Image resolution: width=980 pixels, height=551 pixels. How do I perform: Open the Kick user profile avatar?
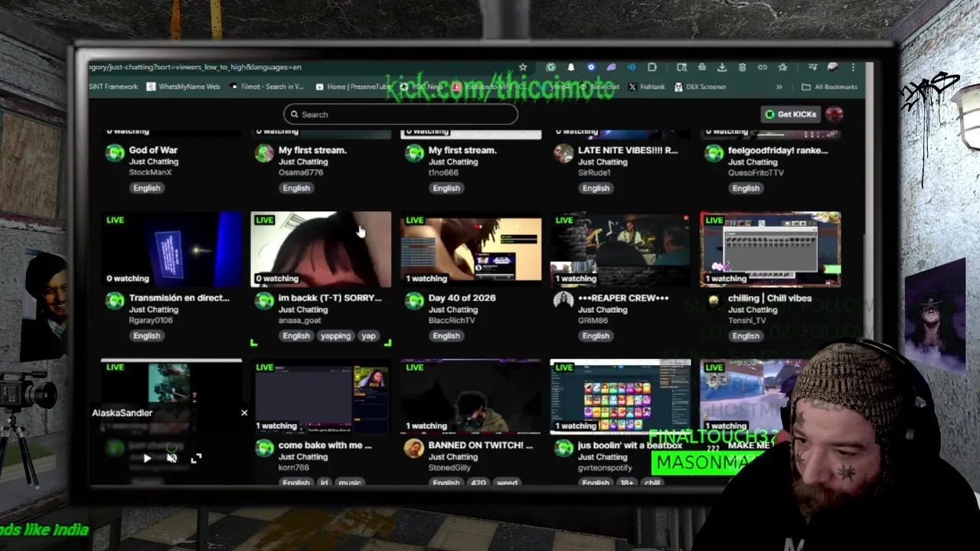click(835, 114)
